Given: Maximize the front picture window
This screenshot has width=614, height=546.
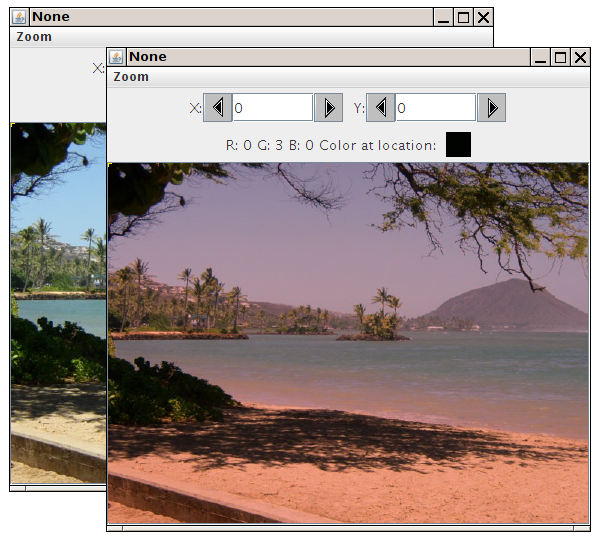Looking at the screenshot, I should point(561,58).
